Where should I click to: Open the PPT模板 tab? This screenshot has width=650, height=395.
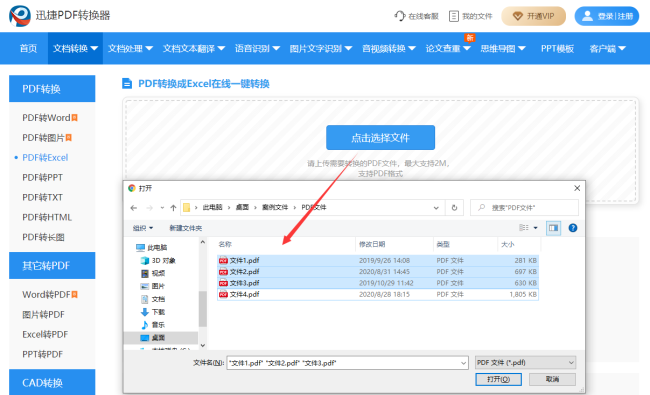point(557,48)
